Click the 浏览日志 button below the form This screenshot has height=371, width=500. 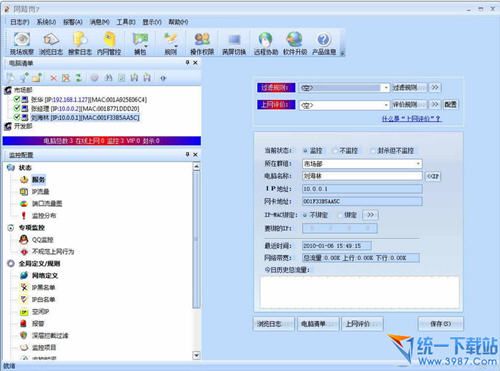tap(274, 324)
